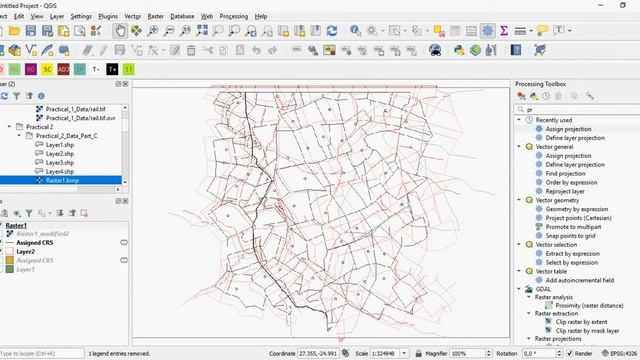This screenshot has height=360, width=640.
Task: Collapse the Recently used group
Action: click(519, 120)
